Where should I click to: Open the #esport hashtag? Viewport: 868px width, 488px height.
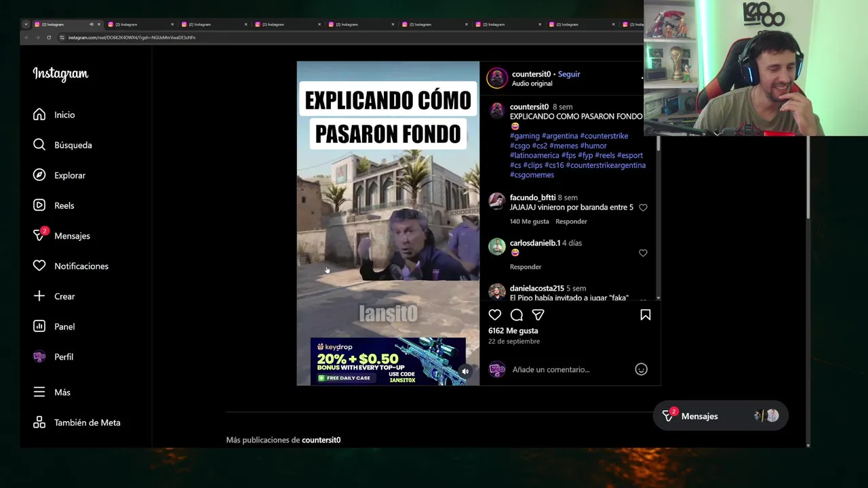[x=630, y=155]
